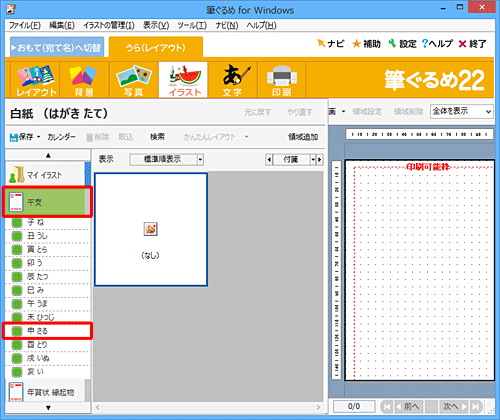Click the 終了 exit X icon
Image resolution: width=500 pixels, height=420 pixels.
tap(462, 44)
